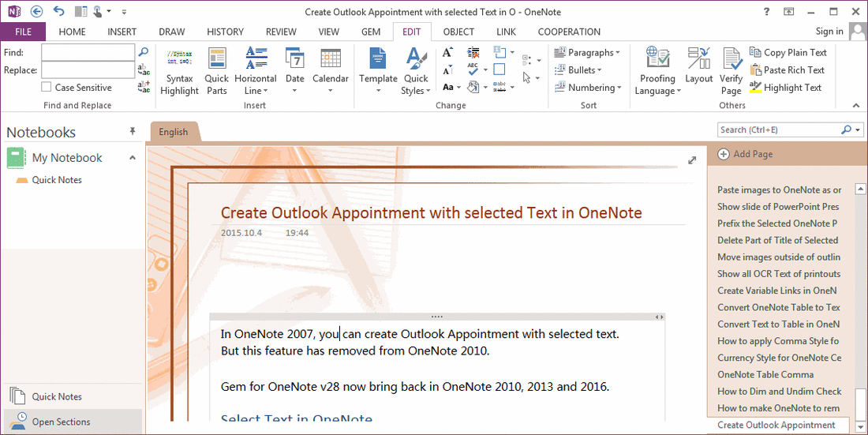Pin the Notebooks pane with pushpin icon
868x435 pixels.
(x=133, y=131)
